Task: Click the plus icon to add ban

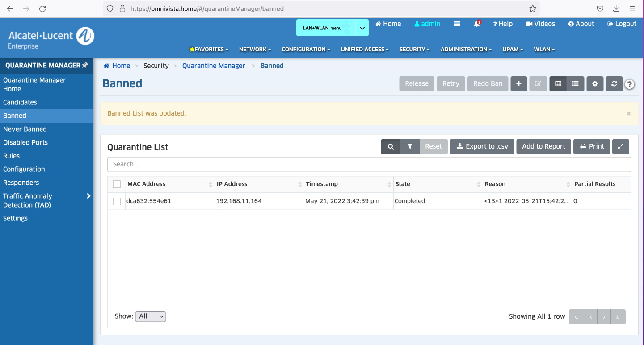Action: pos(518,84)
